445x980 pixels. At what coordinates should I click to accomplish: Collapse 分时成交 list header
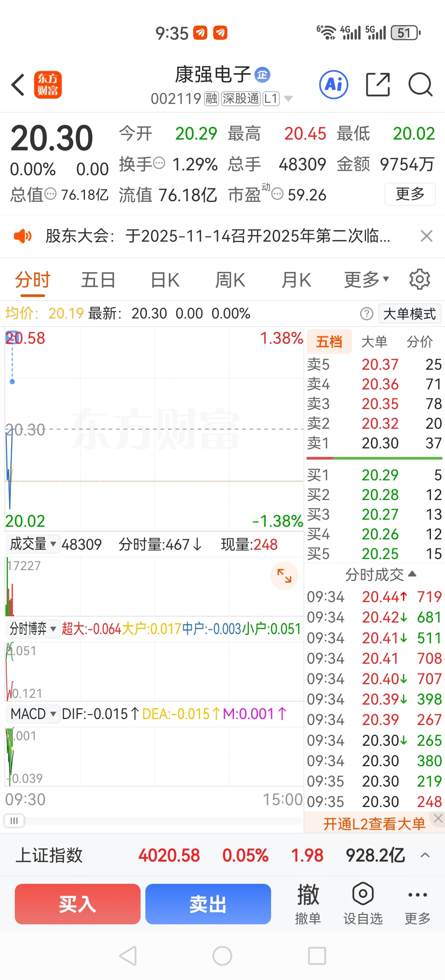point(381,575)
